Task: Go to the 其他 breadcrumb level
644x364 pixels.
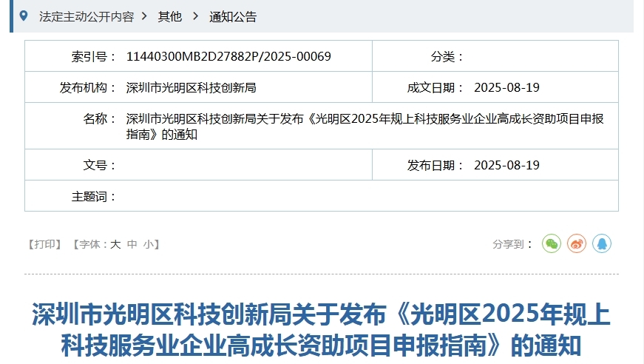Action: [x=169, y=16]
